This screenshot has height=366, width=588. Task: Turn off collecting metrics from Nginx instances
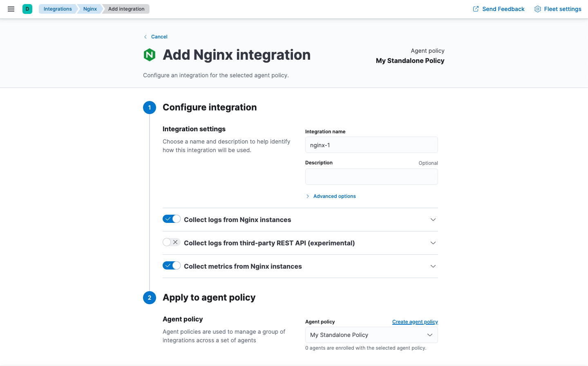(171, 265)
